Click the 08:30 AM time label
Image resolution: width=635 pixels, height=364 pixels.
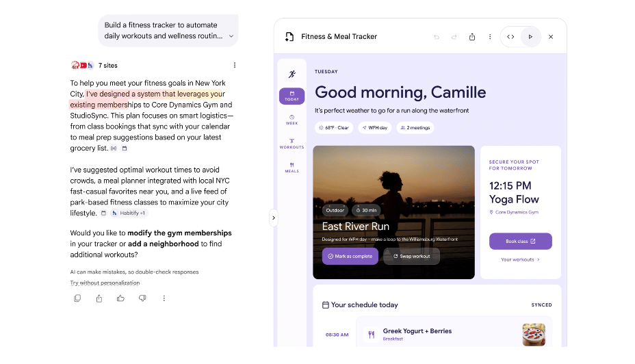pos(337,335)
